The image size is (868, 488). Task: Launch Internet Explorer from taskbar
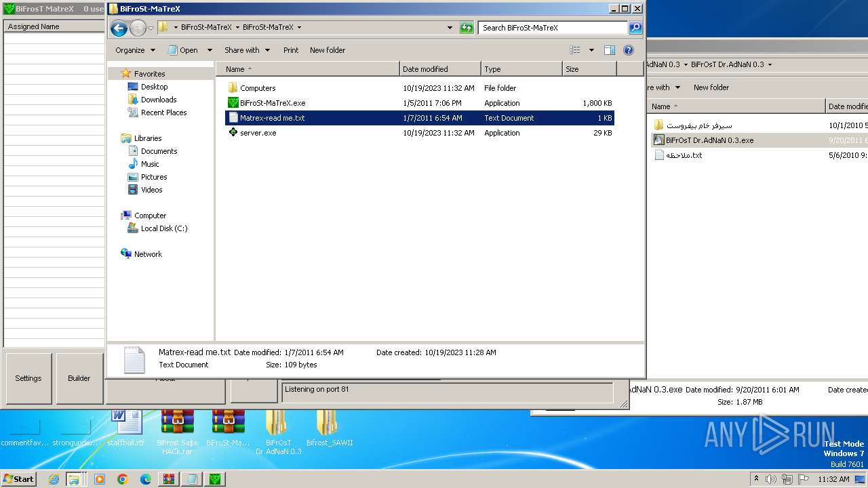pyautogui.click(x=54, y=479)
